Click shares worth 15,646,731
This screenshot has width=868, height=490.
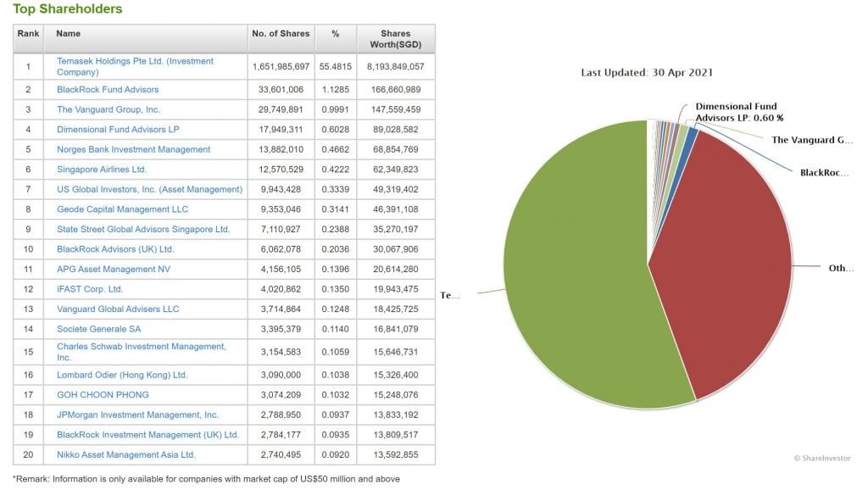point(395,352)
